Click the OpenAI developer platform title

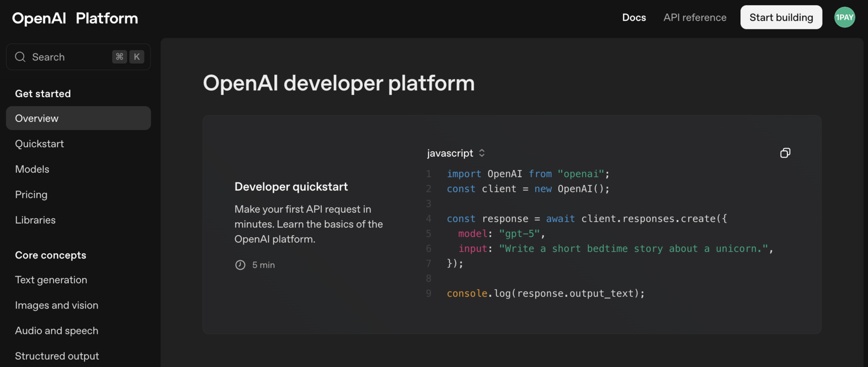pyautogui.click(x=338, y=83)
